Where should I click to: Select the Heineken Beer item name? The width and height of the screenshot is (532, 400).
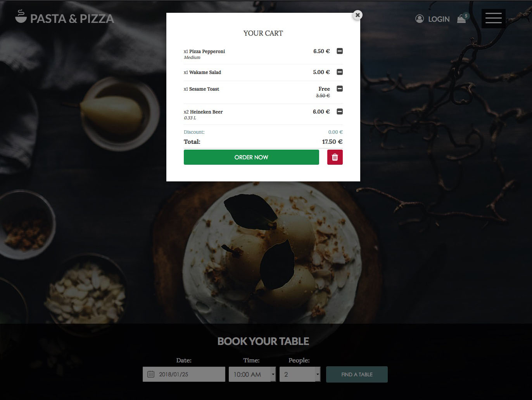206,112
